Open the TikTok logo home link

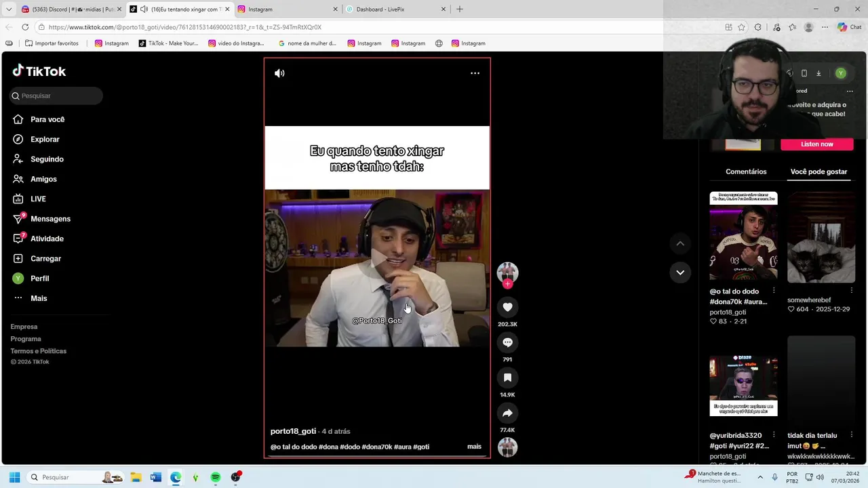[39, 71]
